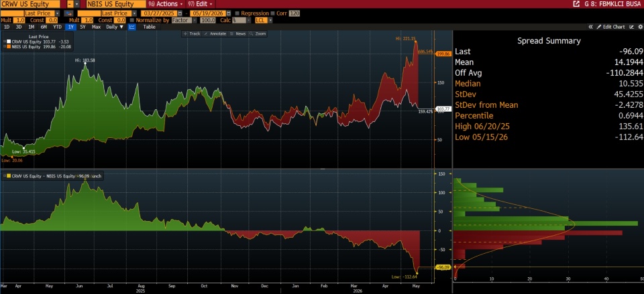Select the 5Y time range
Screen dimensions: 644x294
(83, 27)
